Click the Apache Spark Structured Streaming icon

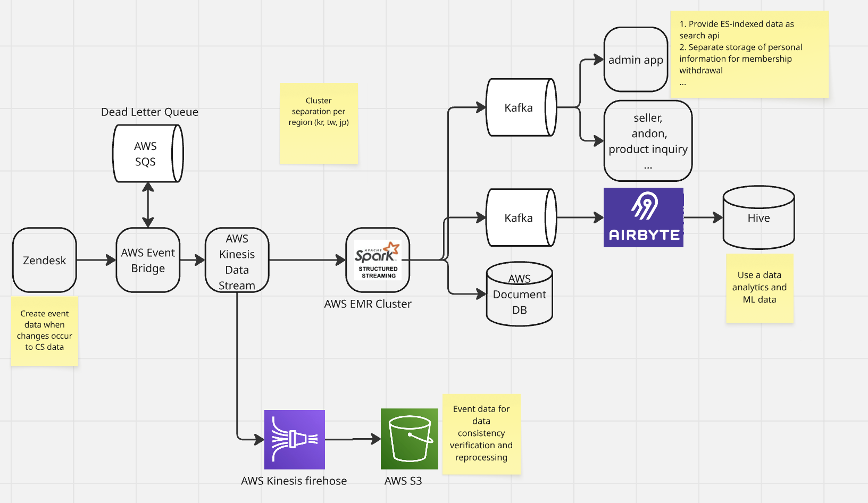point(378,260)
